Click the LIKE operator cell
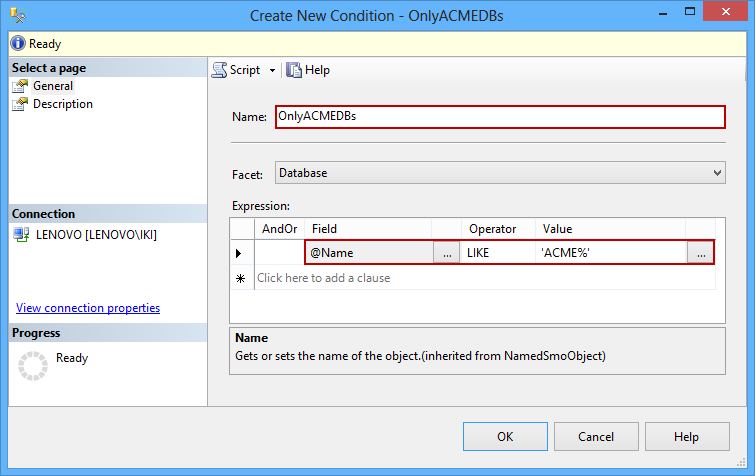This screenshot has width=755, height=476. click(497, 253)
